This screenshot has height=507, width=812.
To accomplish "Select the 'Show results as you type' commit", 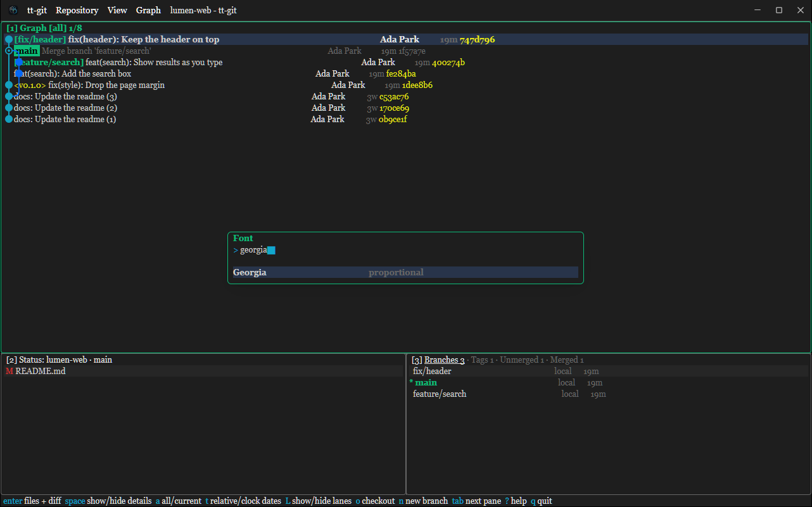I will point(405,62).
